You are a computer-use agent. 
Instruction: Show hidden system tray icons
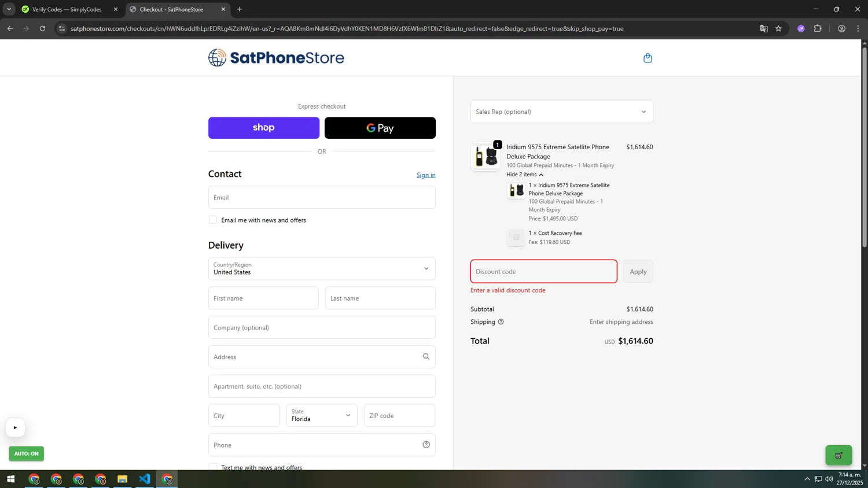pyautogui.click(x=807, y=479)
